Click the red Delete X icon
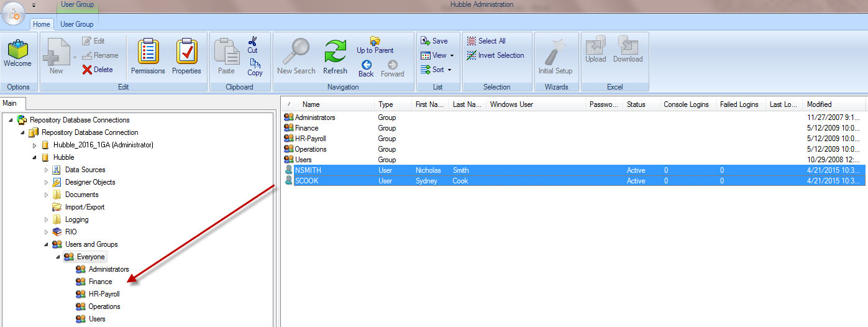This screenshot has width=868, height=327. pos(87,70)
